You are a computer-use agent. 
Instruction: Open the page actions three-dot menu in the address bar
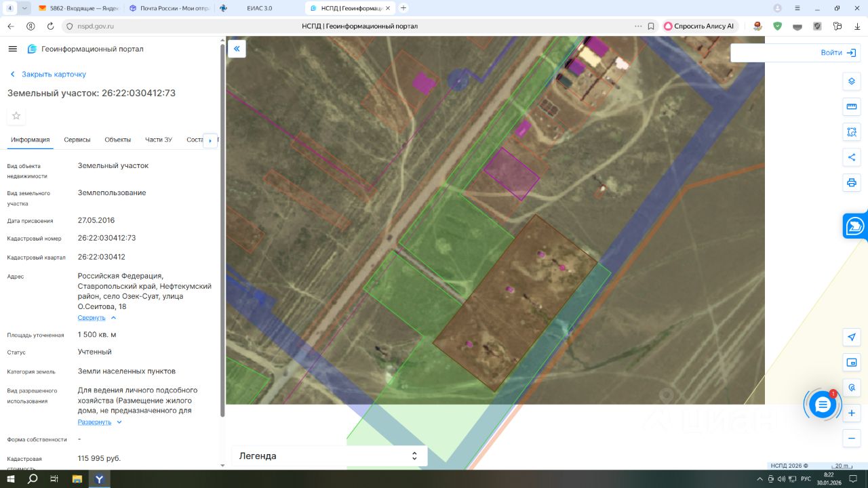coord(638,26)
